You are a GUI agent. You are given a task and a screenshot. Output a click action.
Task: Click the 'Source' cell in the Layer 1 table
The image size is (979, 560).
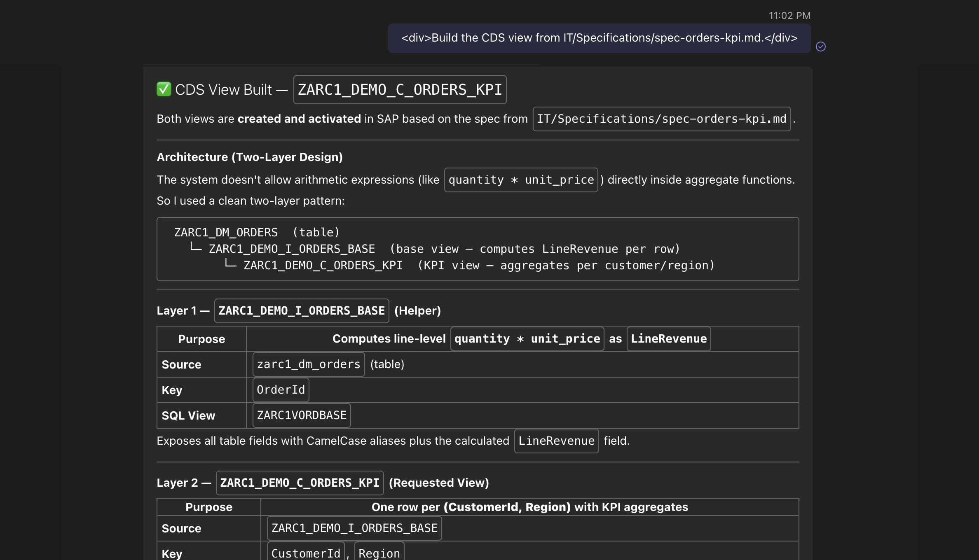click(x=201, y=364)
